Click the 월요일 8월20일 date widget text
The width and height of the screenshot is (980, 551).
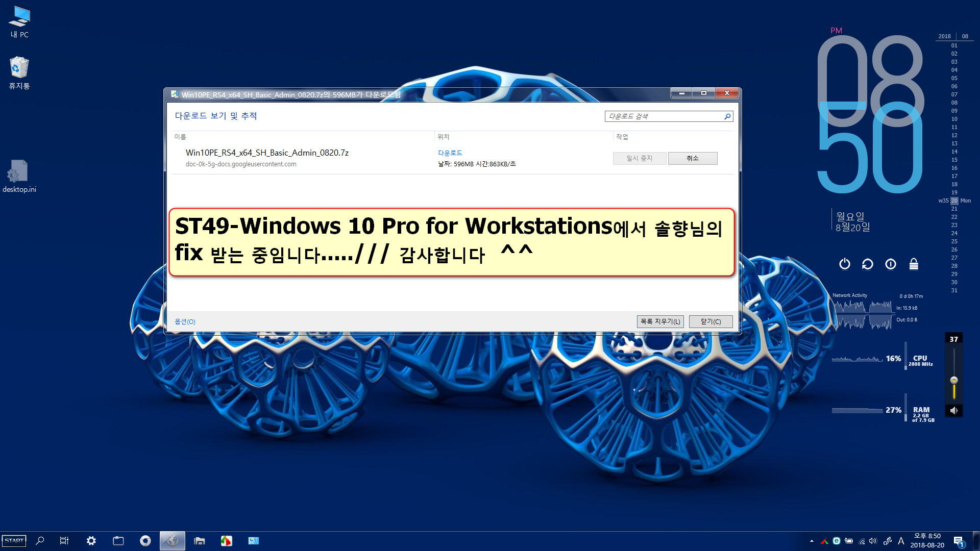click(853, 222)
